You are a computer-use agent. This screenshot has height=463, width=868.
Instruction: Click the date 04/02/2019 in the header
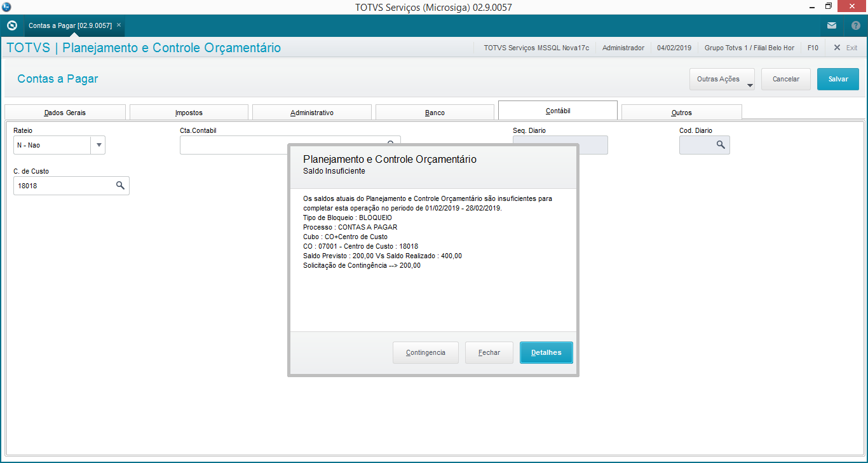coord(674,48)
